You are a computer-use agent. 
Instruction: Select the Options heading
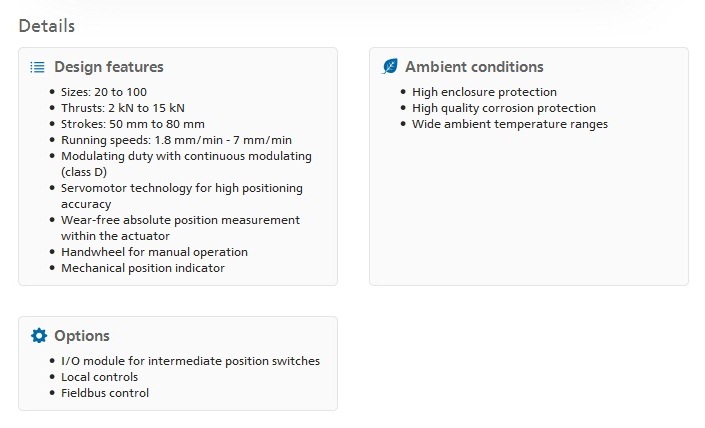pos(82,336)
